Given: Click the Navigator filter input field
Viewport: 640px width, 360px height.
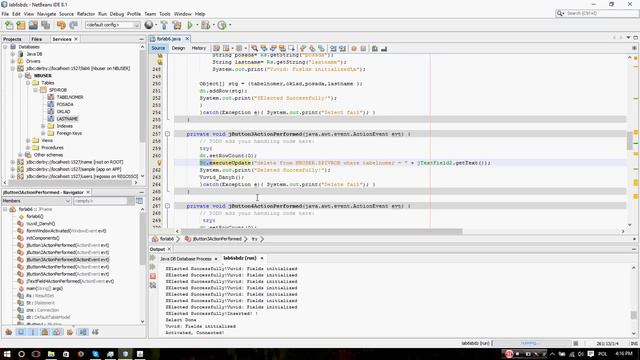Looking at the screenshot, I should point(101,201).
